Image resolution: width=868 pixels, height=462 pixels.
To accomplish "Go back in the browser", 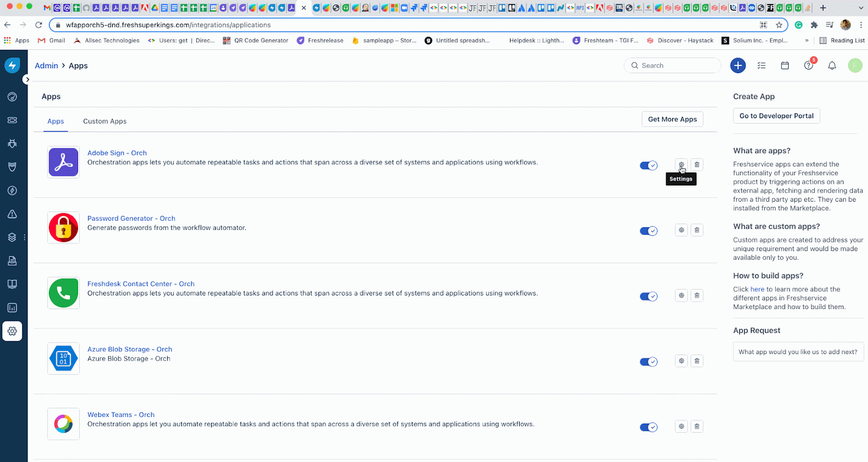I will (7, 25).
